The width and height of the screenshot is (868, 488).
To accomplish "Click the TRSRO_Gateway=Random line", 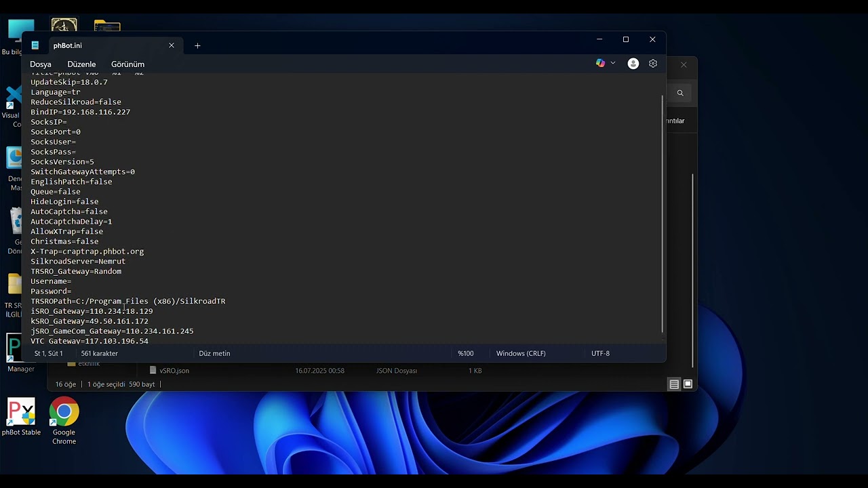I will (x=76, y=271).
